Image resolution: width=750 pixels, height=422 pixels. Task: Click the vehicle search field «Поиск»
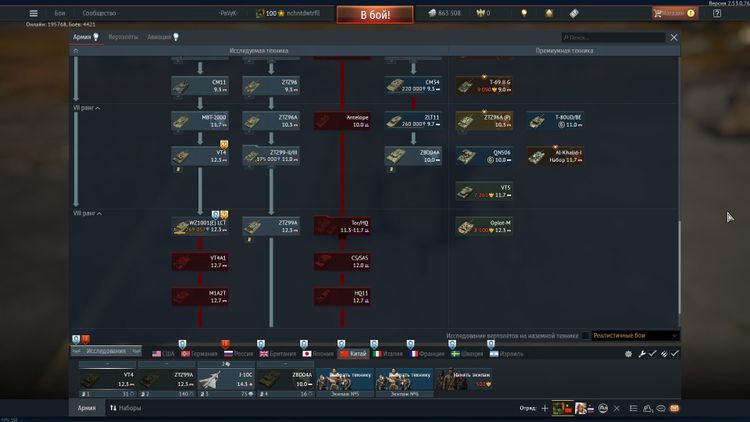612,37
